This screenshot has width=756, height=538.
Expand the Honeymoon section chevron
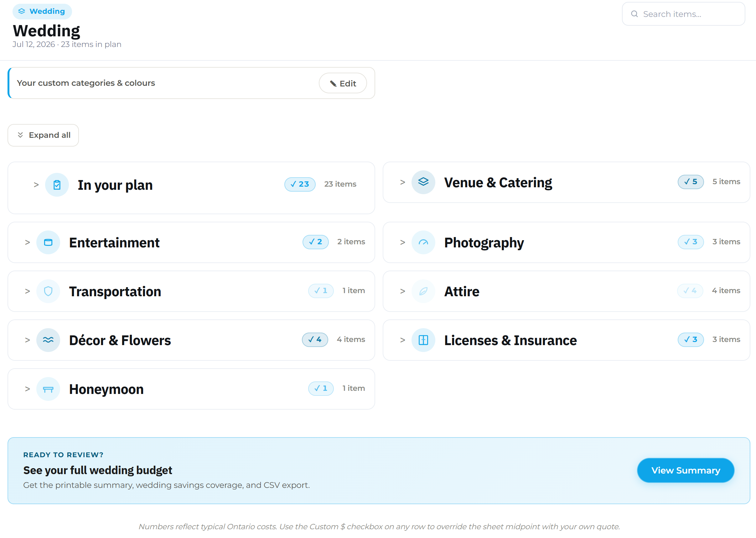[x=28, y=389]
